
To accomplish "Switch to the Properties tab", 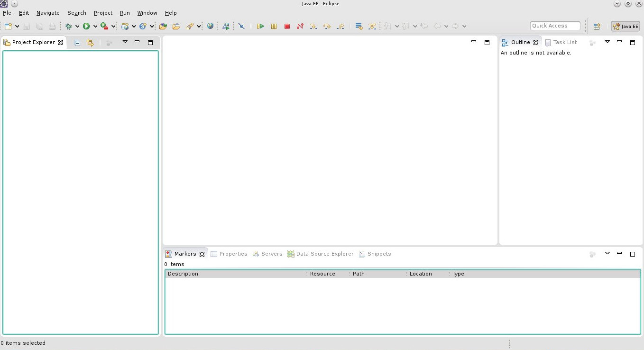I will click(229, 254).
